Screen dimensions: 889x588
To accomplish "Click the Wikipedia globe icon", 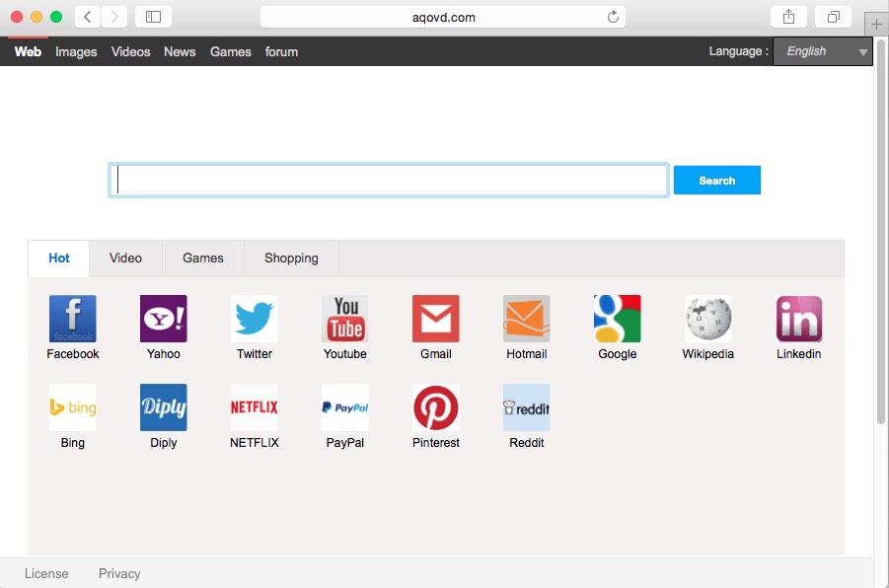I will point(708,319).
